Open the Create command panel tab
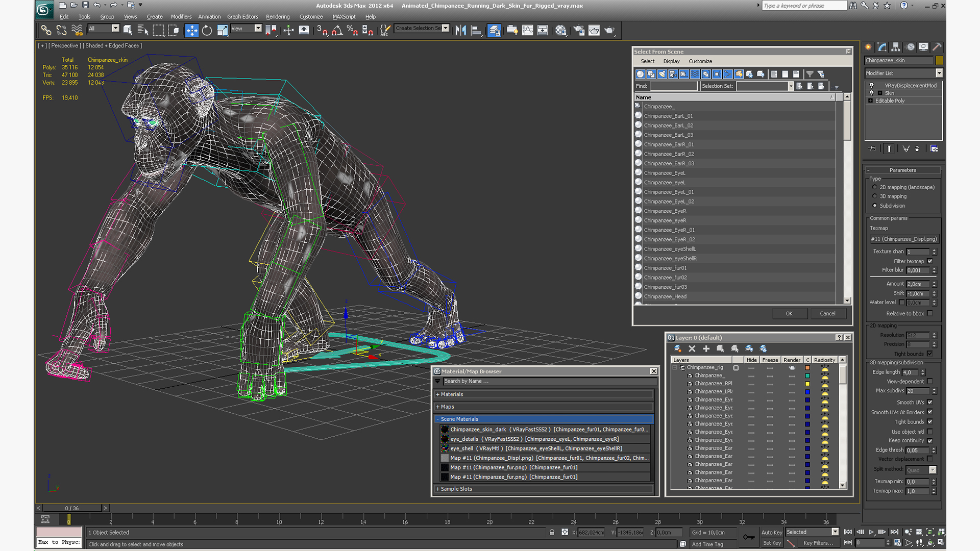The image size is (980, 551). tap(869, 47)
